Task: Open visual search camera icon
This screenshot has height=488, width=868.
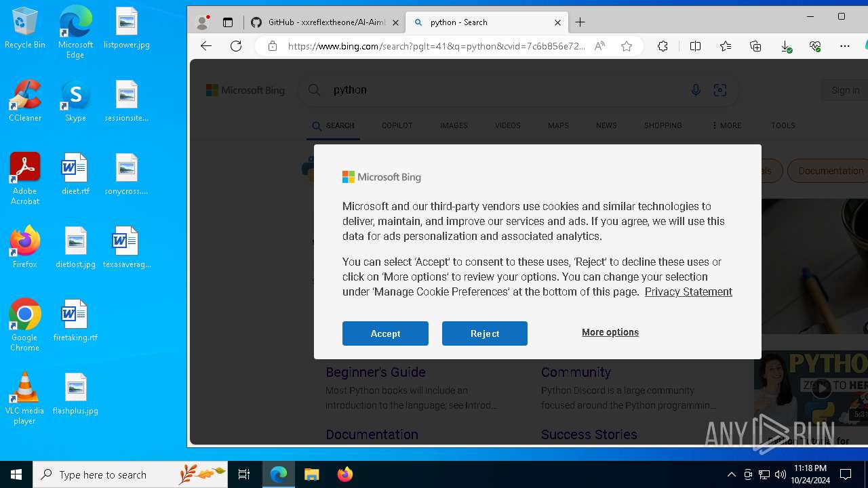Action: coord(720,90)
